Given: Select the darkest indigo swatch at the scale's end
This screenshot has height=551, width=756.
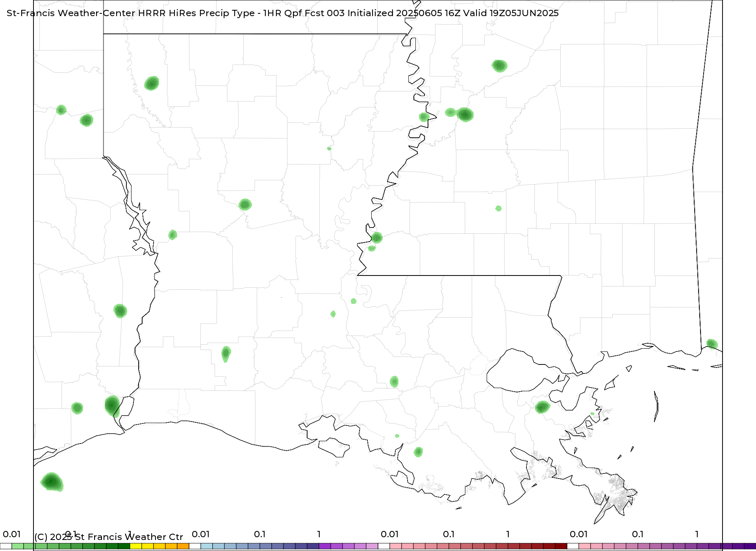Looking at the screenshot, I should click(x=750, y=546).
